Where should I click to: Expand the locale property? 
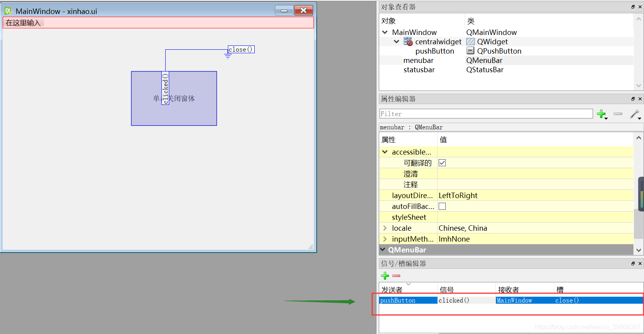point(385,228)
